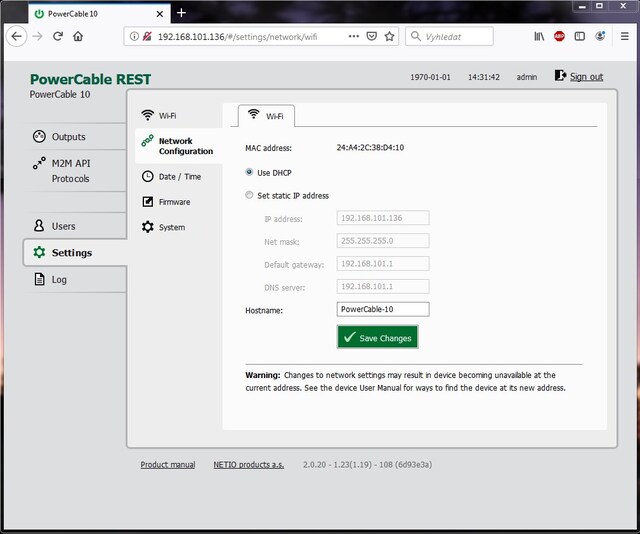Go to the browser home page
Screen dimensions: 640x534
79,36
